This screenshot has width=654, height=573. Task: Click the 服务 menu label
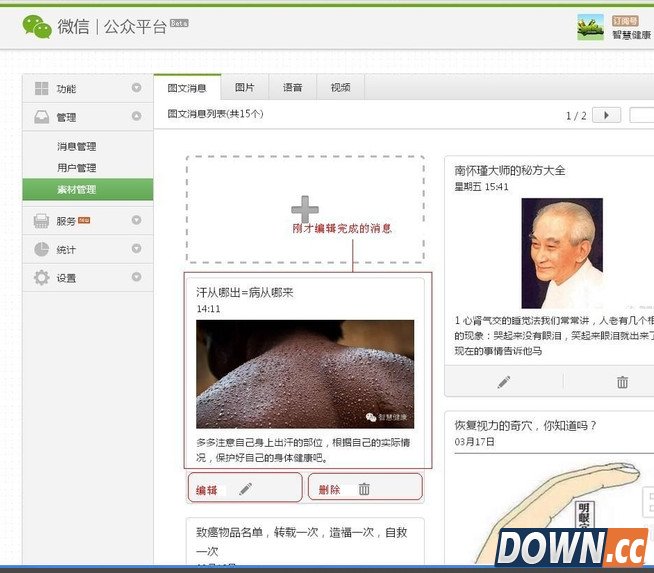(x=66, y=221)
